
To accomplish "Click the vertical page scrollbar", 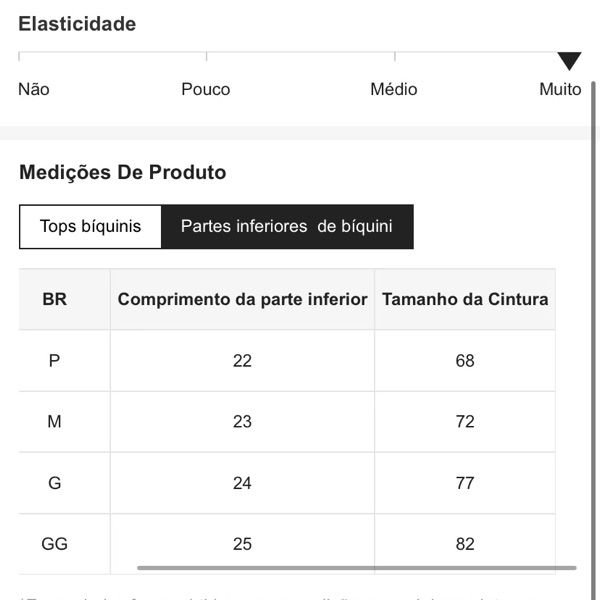I will [x=594, y=300].
